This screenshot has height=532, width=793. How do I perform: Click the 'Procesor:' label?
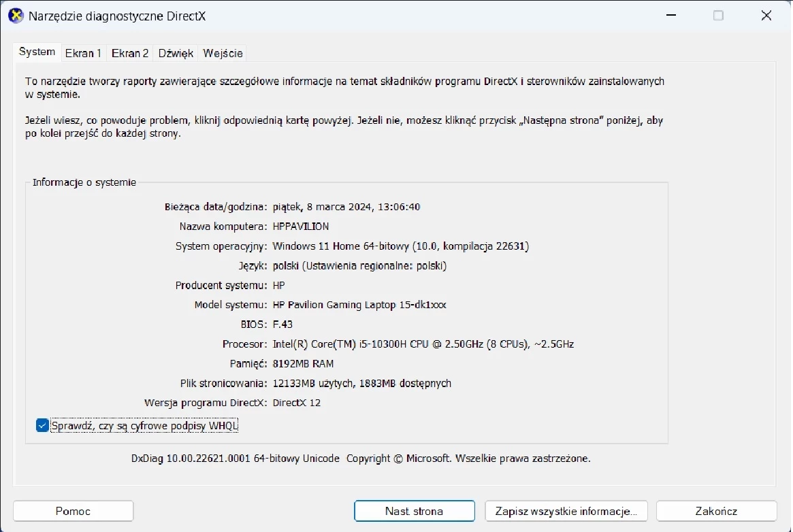coord(245,344)
